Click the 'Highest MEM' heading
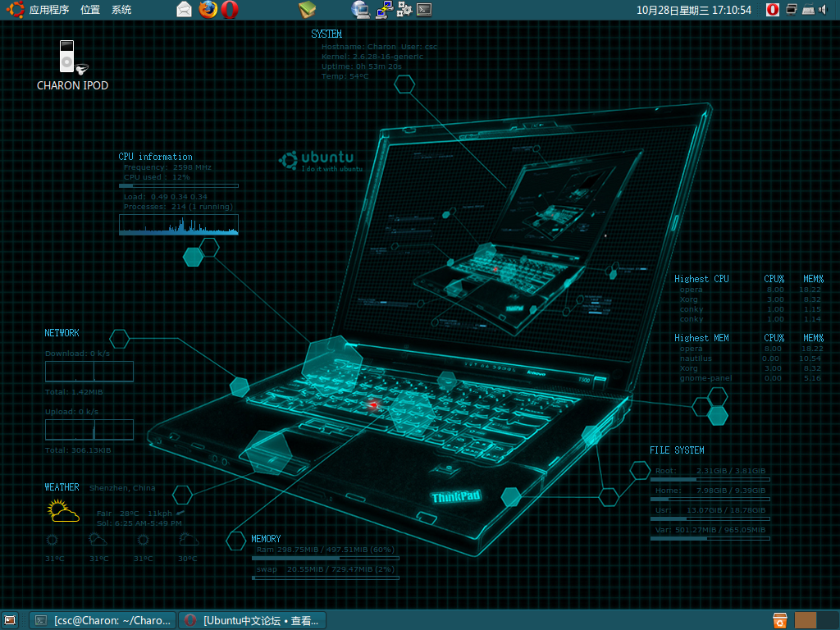 pos(701,337)
